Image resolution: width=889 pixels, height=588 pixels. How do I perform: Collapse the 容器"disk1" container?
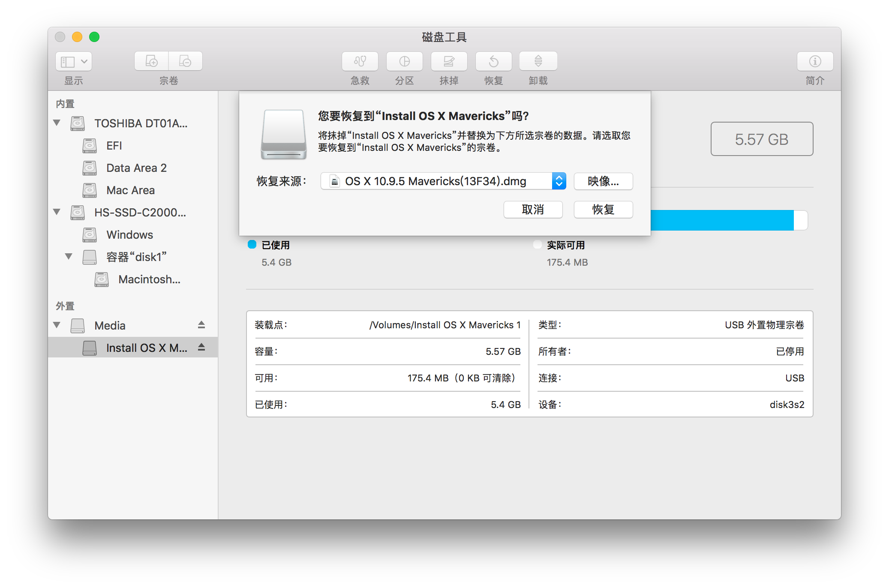pos(69,257)
